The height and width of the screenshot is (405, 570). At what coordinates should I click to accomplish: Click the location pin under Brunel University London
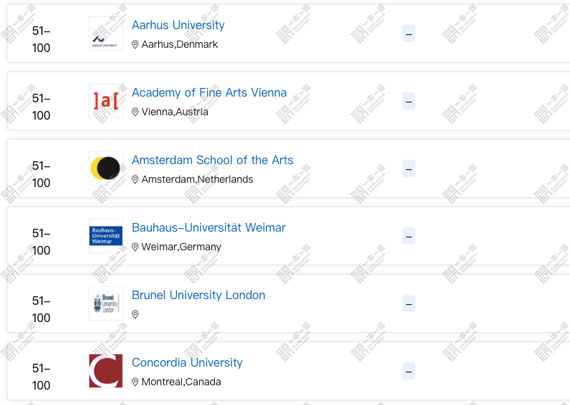135,314
